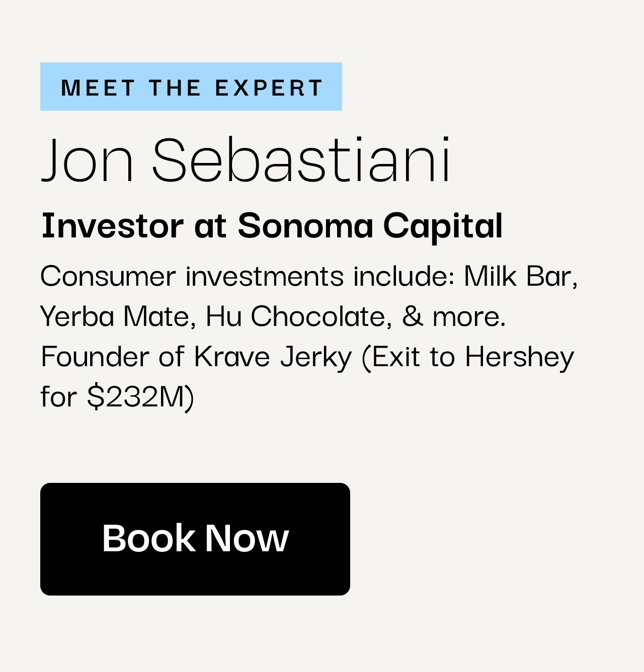
Task: Click the word Hershey in the description
Action: (x=519, y=357)
